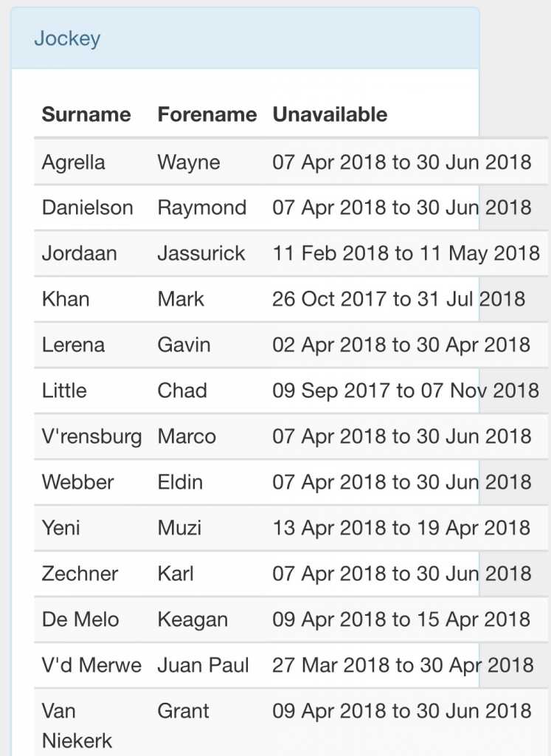Click the Van Niekerk surname cell

pos(77,725)
